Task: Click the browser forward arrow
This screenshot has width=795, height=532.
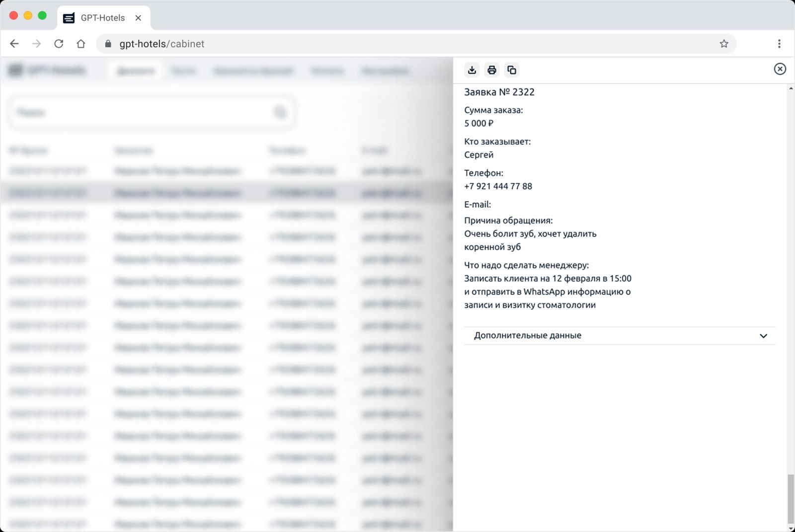Action: click(36, 44)
